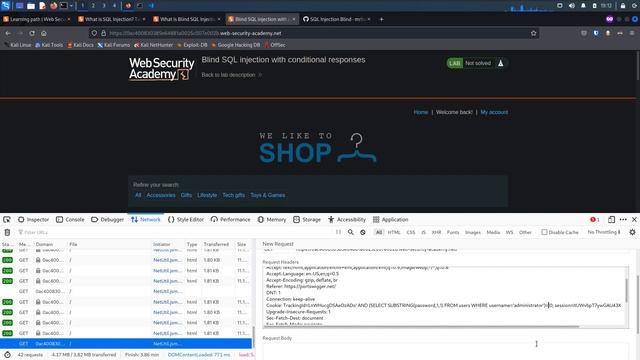Screen dimensions: 640x360
Task: Open the Performance panel
Action: pyautogui.click(x=231, y=220)
